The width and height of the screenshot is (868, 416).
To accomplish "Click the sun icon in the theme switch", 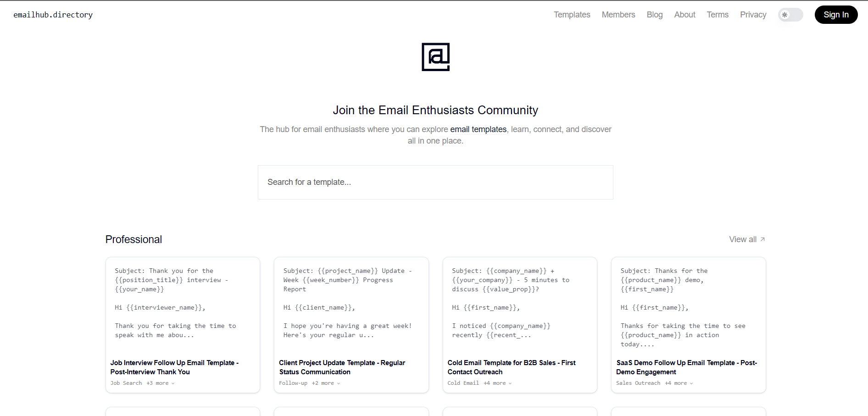I will (x=785, y=15).
